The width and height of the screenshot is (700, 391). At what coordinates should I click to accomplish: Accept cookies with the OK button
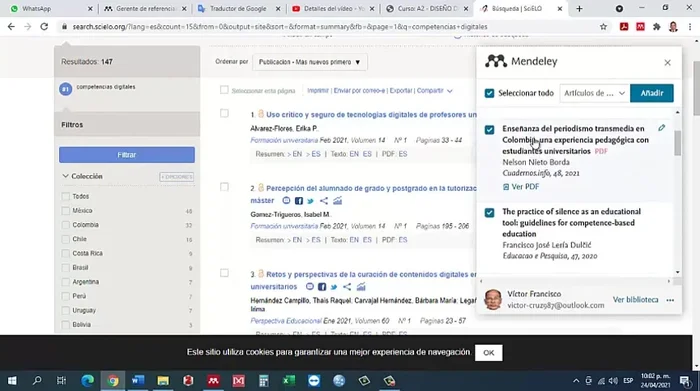[488, 353]
